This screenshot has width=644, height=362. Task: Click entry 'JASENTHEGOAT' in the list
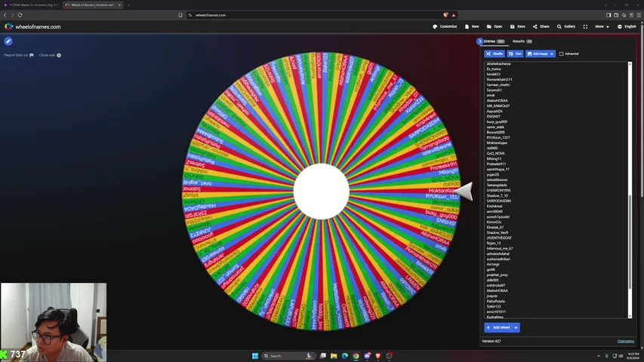(x=499, y=238)
